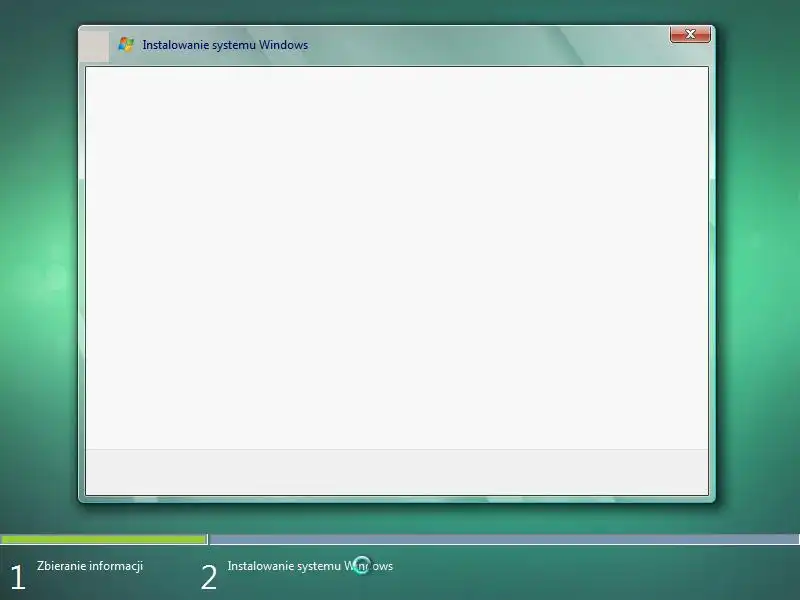The width and height of the screenshot is (800, 600).
Task: Click the gray remaining progress bar segment
Action: click(505, 539)
